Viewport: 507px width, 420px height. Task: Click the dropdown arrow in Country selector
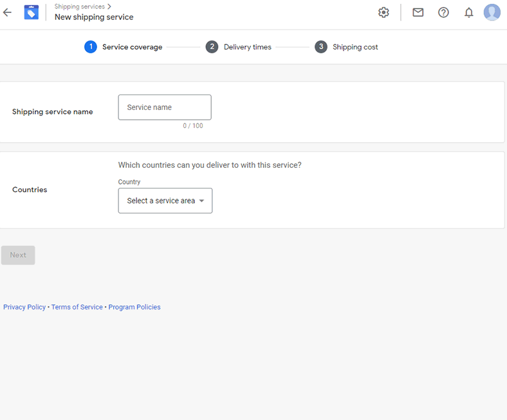[202, 201]
